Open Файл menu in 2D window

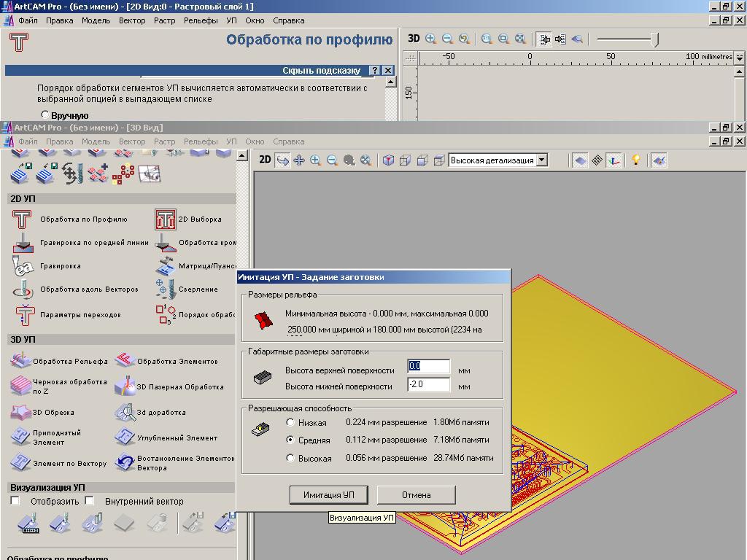(28, 20)
